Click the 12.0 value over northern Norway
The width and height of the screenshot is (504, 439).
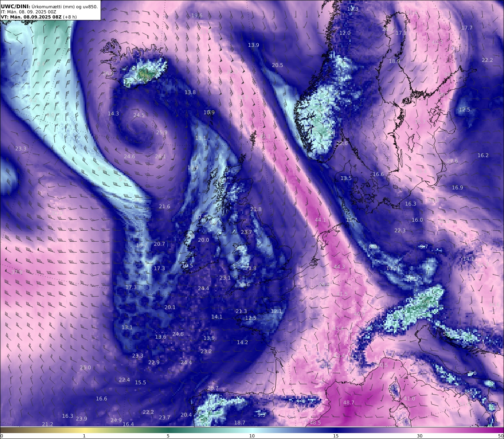click(345, 33)
